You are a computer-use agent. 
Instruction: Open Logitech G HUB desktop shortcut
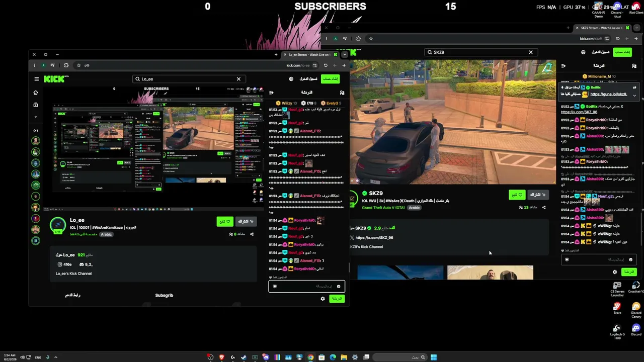pyautogui.click(x=617, y=332)
